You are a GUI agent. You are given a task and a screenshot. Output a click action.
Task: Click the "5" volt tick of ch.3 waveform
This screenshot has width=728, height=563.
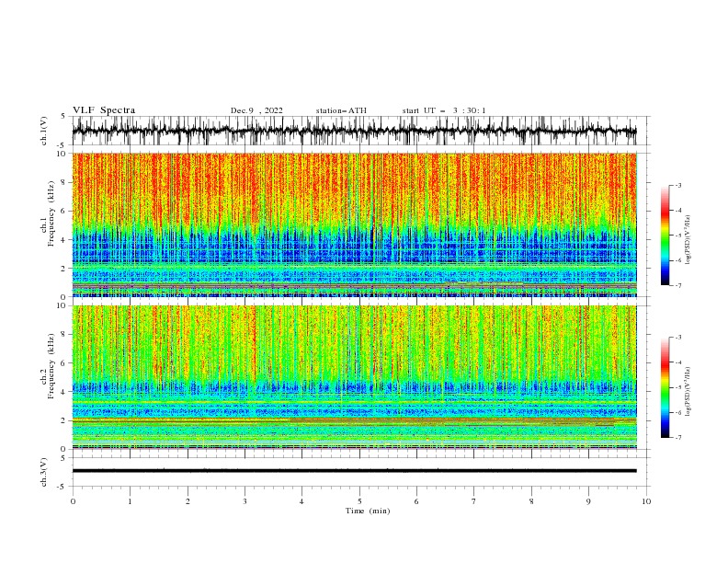point(64,458)
